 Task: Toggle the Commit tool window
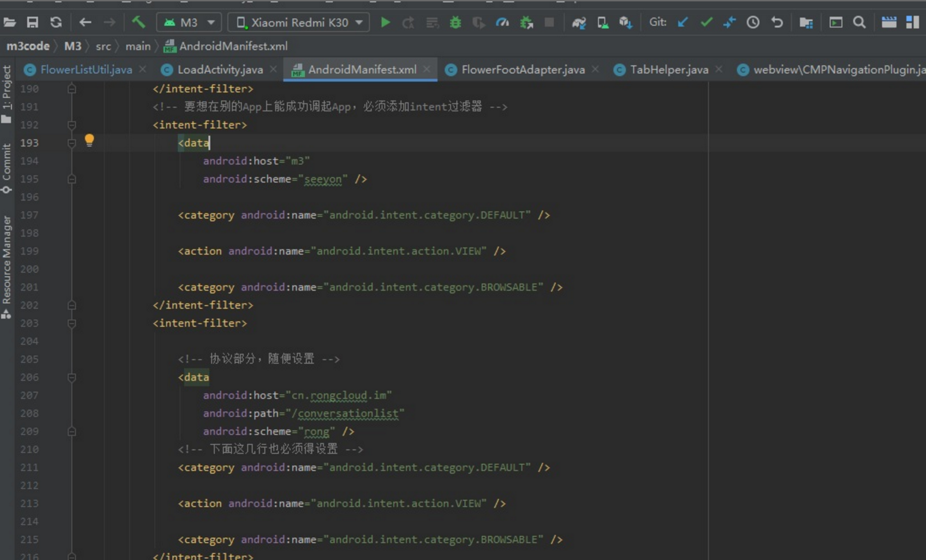(7, 168)
